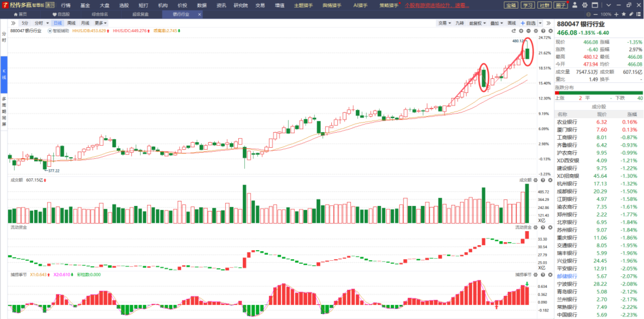Screen dimensions: 644x319
Task: Click the 宝箱 button
Action: [511, 5]
